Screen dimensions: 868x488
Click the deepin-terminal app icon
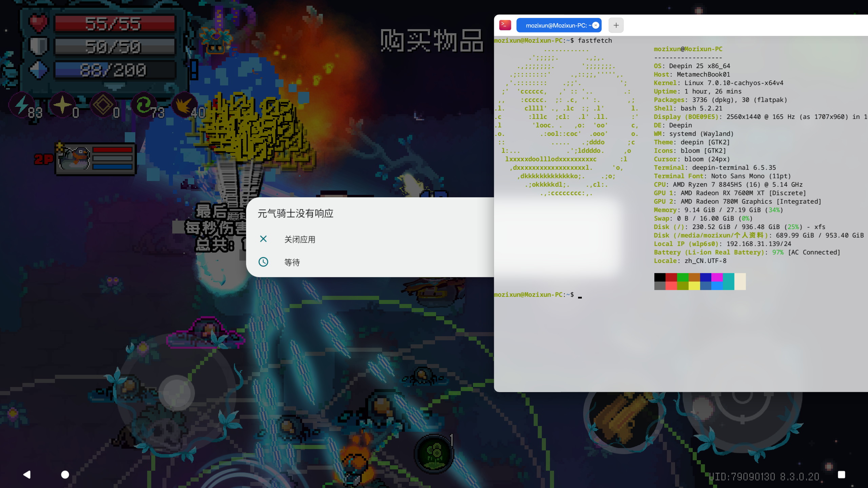coord(505,25)
